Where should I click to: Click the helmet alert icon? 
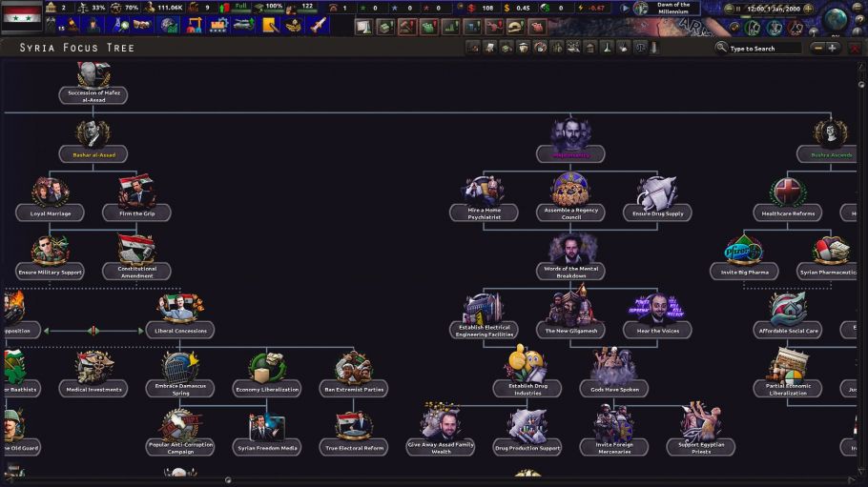[515, 27]
